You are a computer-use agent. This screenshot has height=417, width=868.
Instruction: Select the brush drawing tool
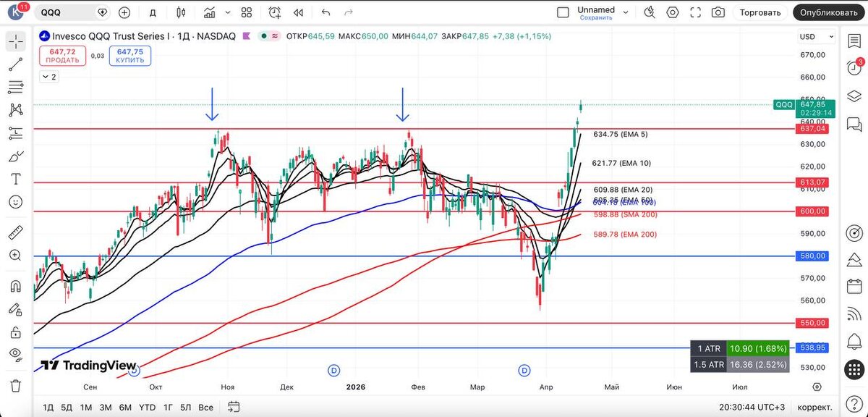[15, 156]
